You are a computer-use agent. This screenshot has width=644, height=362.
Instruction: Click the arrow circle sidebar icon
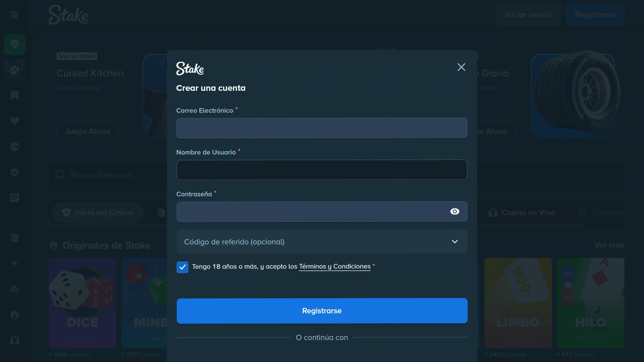tap(14, 147)
